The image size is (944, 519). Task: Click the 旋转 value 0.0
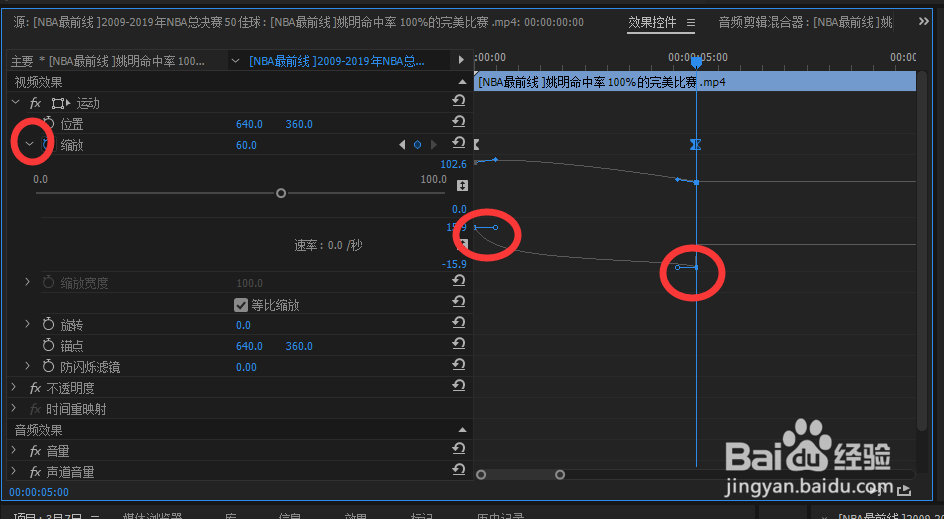[243, 326]
